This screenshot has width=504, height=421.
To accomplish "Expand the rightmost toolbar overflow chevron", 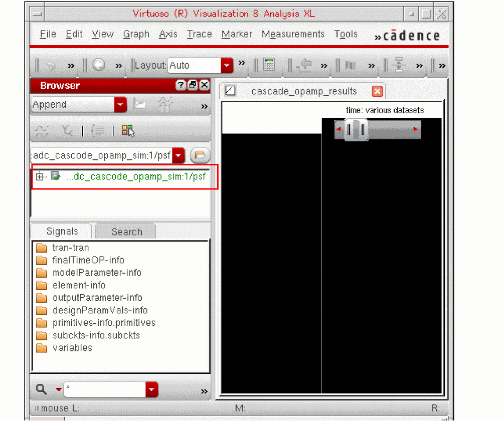I will pyautogui.click(x=442, y=66).
